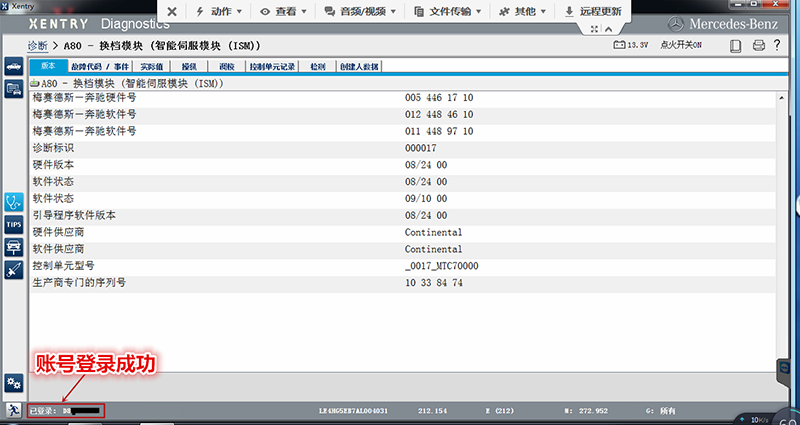800x425 pixels.
Task: Open the gears settings sidebar icon
Action: pyautogui.click(x=14, y=383)
